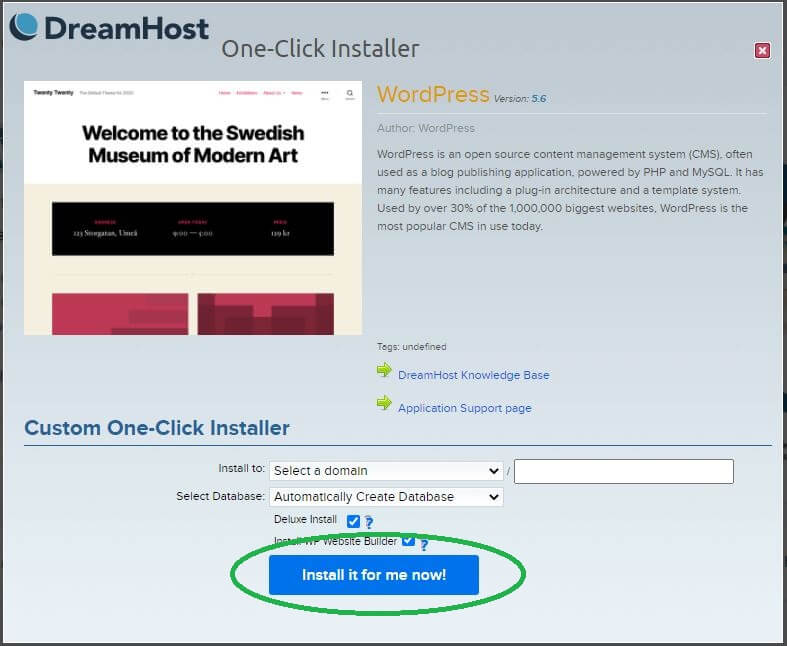Open the DreamHost Knowledge Base link

click(x=474, y=375)
